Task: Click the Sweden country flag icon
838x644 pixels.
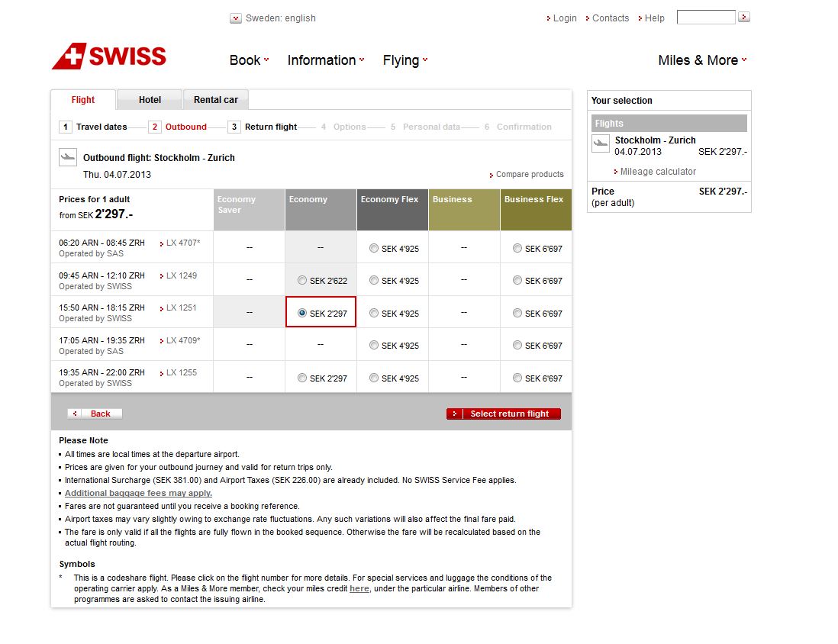Action: [236, 18]
